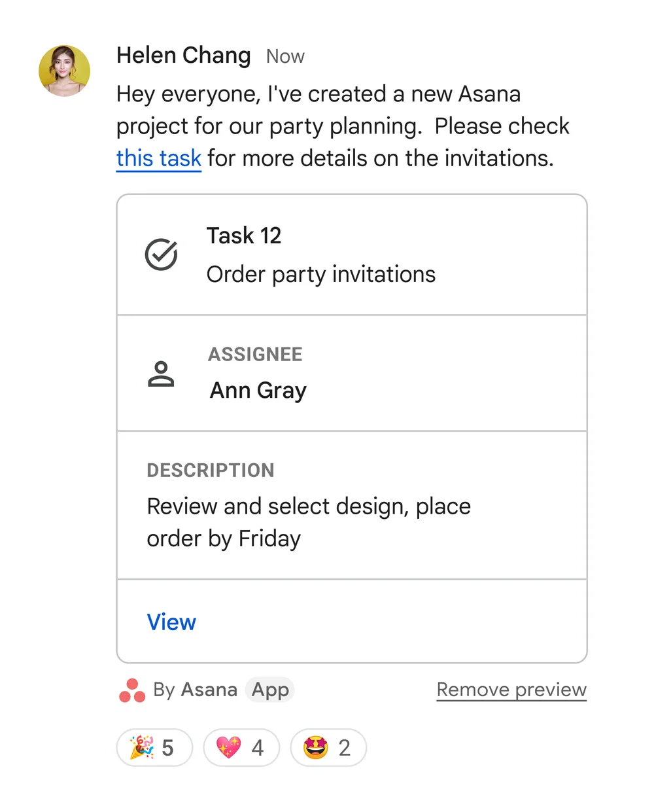
Task: Click the ASSIGNEE section label
Action: [x=255, y=355]
